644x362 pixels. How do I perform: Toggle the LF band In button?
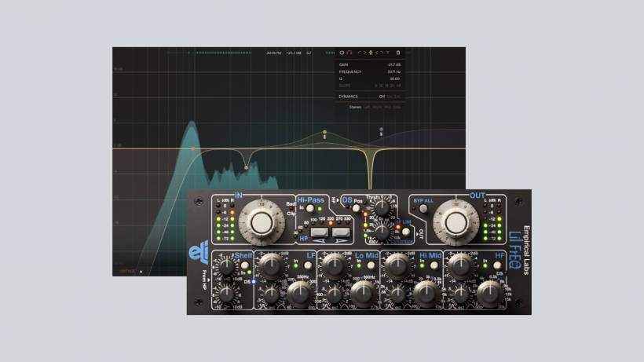tap(308, 265)
